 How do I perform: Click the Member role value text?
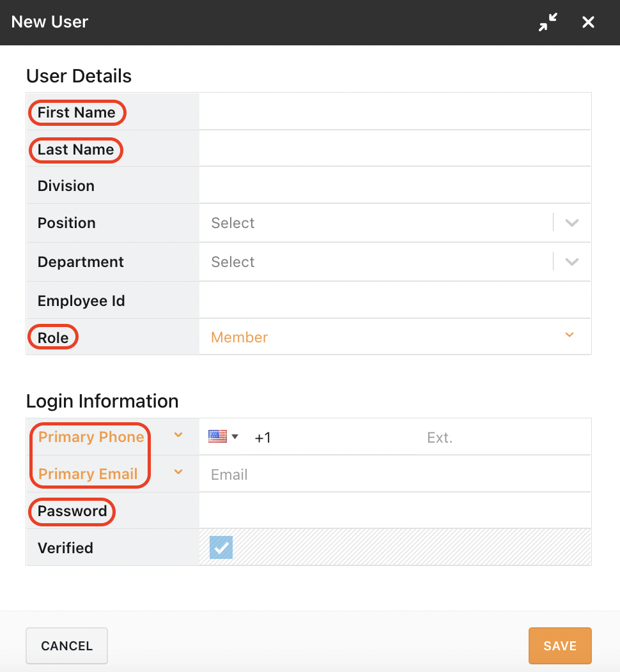coord(239,337)
